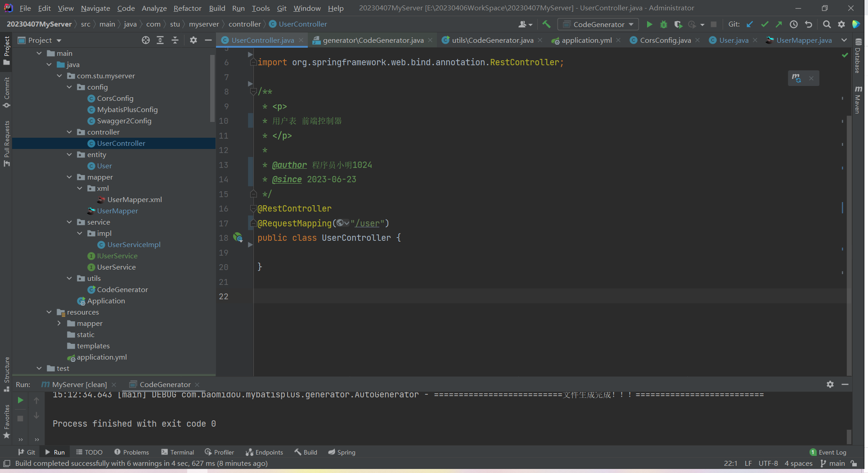Click Select Opened File target icon

[x=145, y=40]
